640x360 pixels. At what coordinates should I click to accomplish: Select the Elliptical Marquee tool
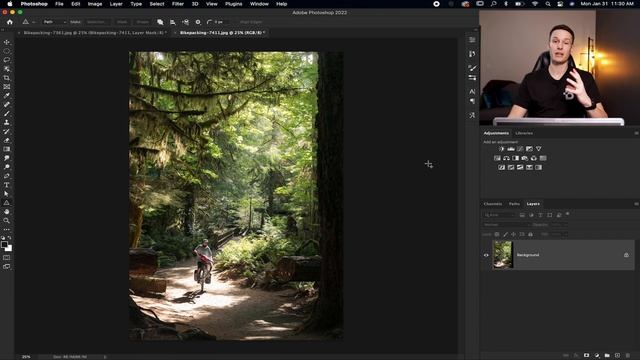tap(7, 51)
